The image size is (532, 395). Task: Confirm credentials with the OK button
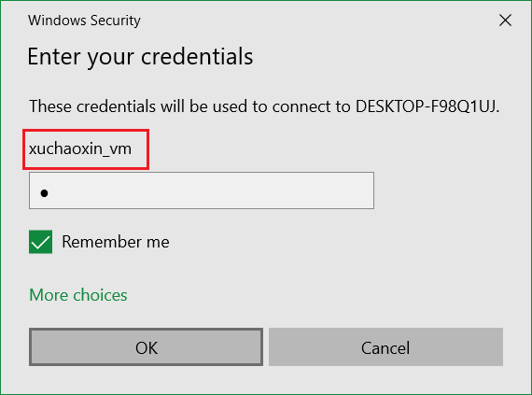pyautogui.click(x=146, y=346)
